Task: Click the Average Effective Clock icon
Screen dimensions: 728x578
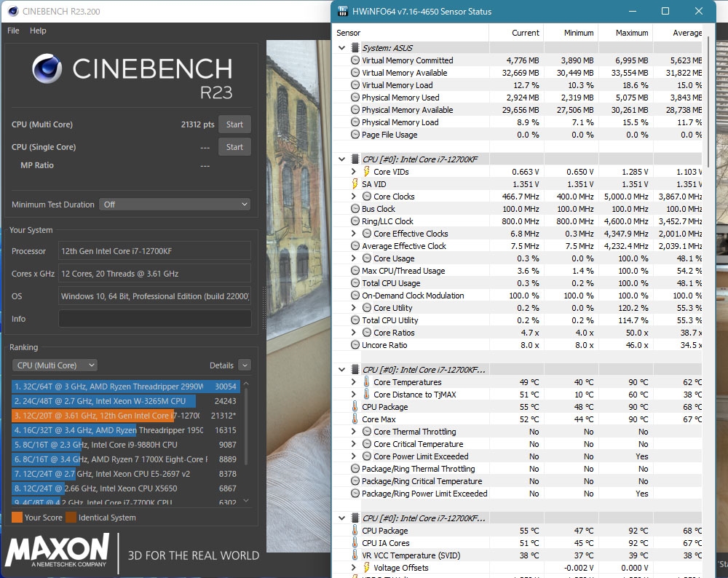Action: click(355, 246)
